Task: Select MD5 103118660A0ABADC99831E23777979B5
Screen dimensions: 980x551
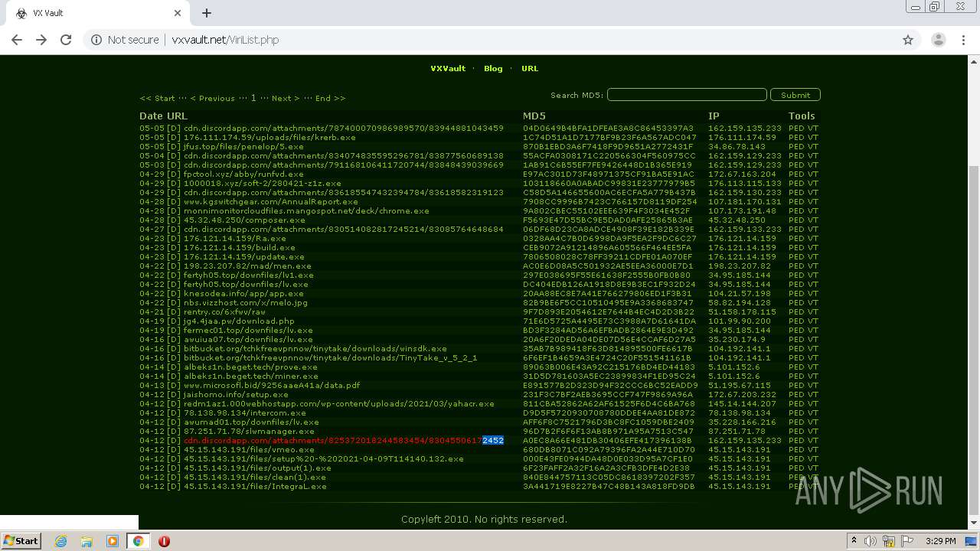Action: [x=609, y=183]
